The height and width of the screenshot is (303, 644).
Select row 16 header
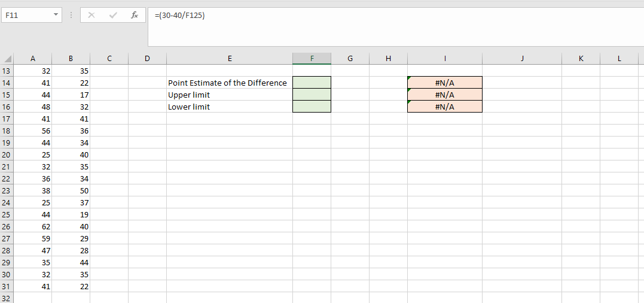[7, 107]
